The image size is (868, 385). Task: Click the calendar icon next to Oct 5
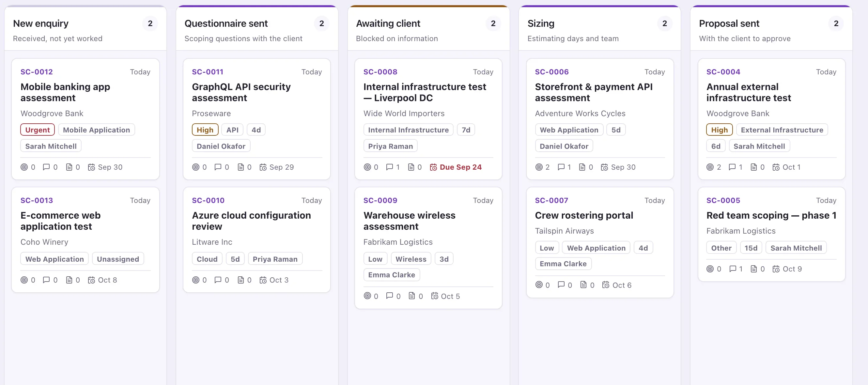point(435,296)
